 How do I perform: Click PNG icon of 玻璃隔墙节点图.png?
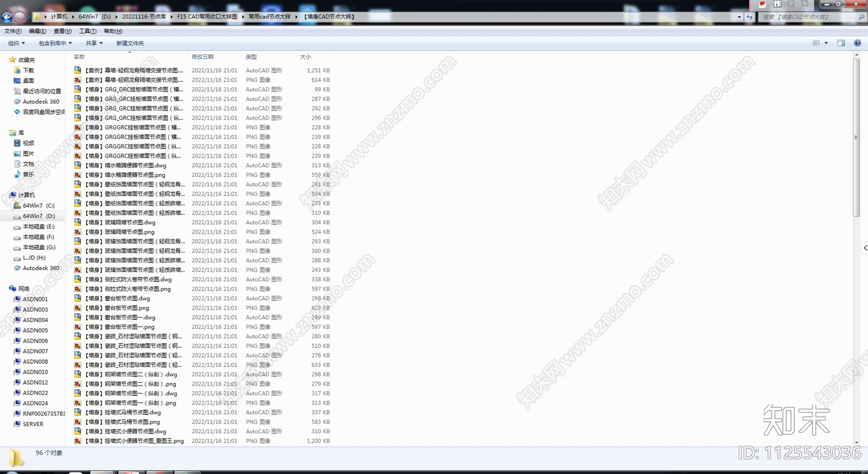pyautogui.click(x=78, y=232)
